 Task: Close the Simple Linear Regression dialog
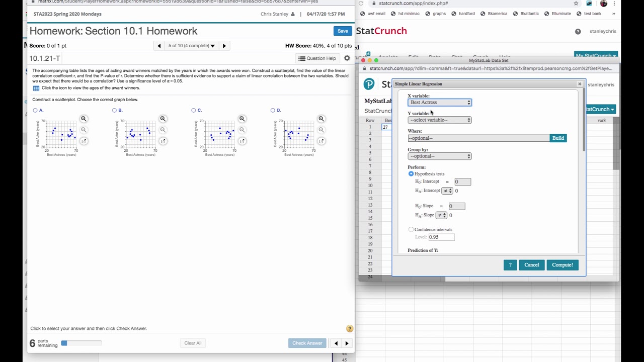[580, 84]
